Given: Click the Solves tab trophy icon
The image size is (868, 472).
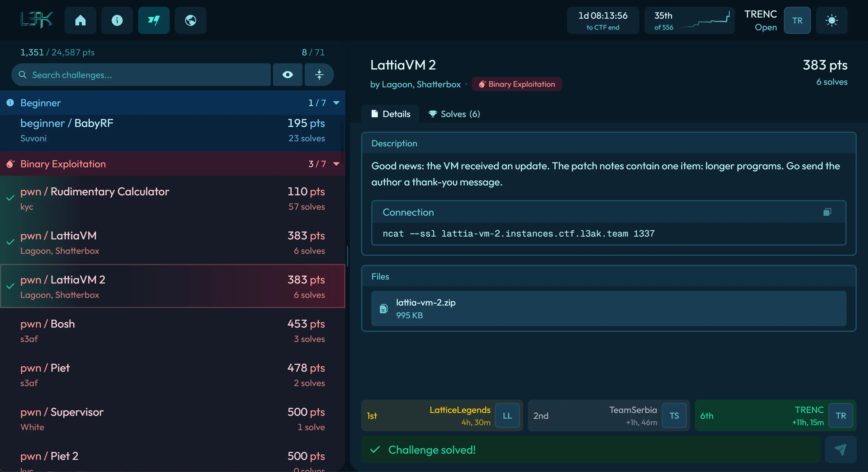Looking at the screenshot, I should (433, 114).
